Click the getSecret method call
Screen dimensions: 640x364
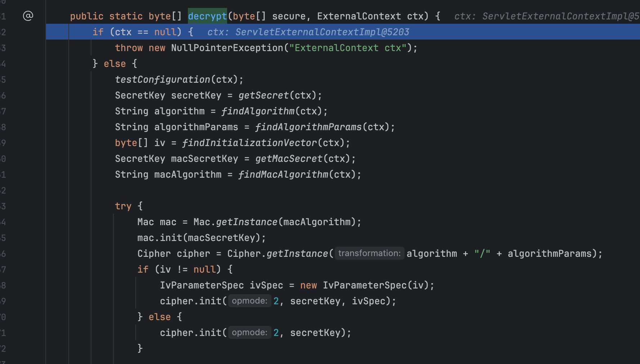(x=263, y=95)
